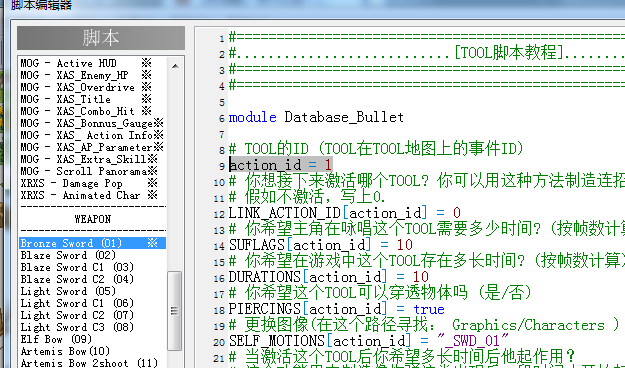Open script Light Sword C1 (06)
The height and width of the screenshot is (368, 625).
[x=92, y=303]
